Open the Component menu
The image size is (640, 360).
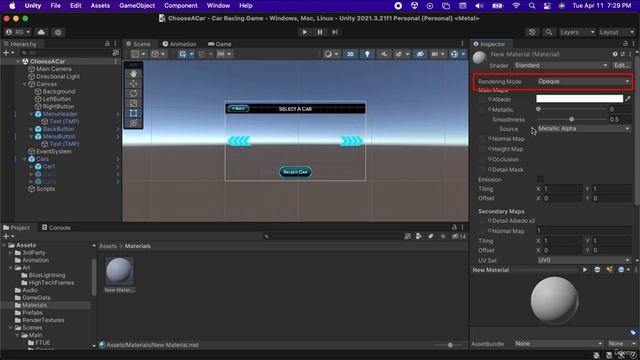point(181,6)
